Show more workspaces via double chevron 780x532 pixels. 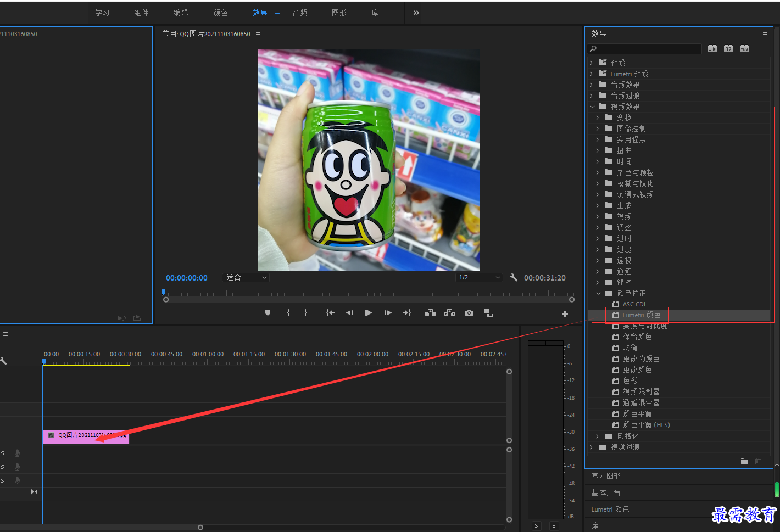click(x=416, y=13)
